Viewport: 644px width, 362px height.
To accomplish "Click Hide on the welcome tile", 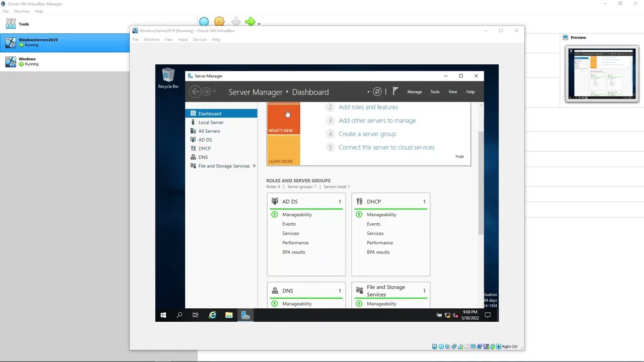I will (459, 156).
